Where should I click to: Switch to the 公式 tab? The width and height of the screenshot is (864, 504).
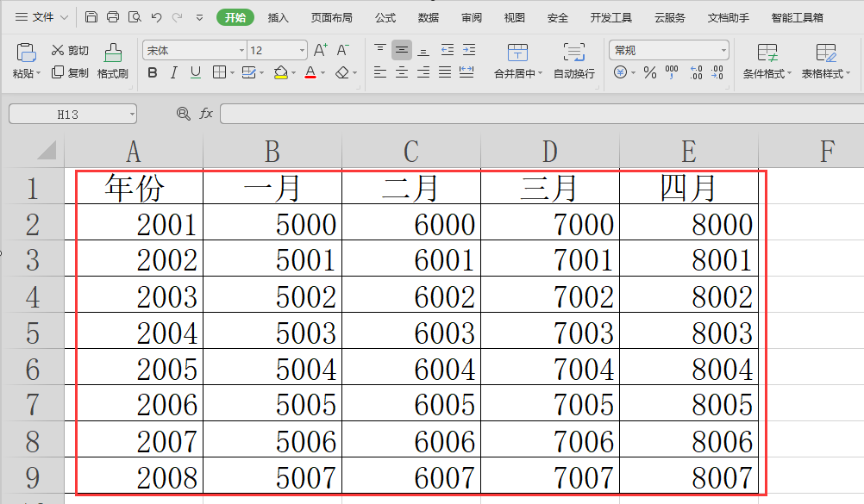pos(385,17)
